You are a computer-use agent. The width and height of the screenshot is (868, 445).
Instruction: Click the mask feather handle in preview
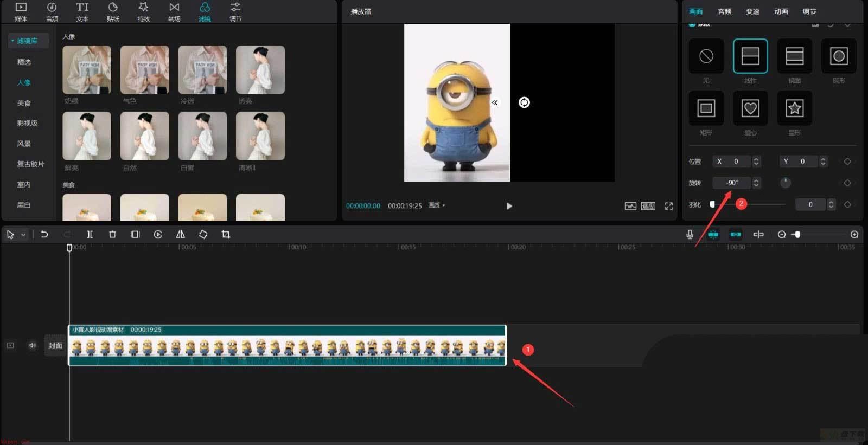coord(495,102)
